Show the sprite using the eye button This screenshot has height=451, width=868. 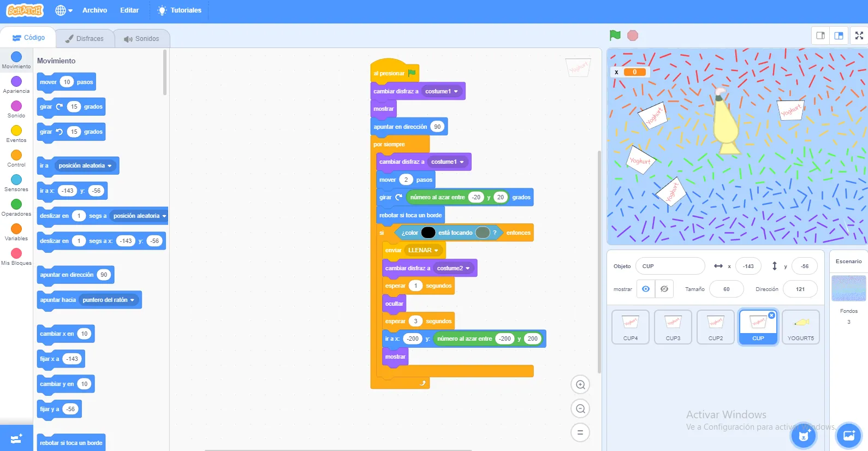pyautogui.click(x=646, y=289)
